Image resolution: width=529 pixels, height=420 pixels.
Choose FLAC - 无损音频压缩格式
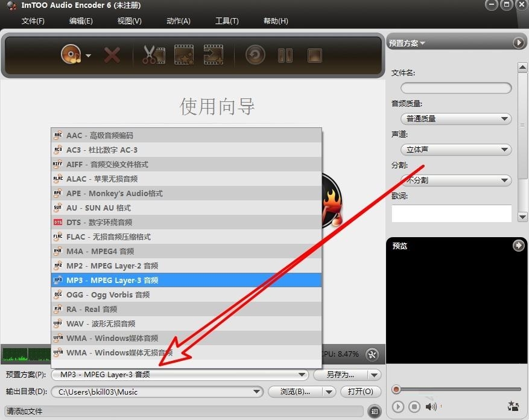click(186, 237)
